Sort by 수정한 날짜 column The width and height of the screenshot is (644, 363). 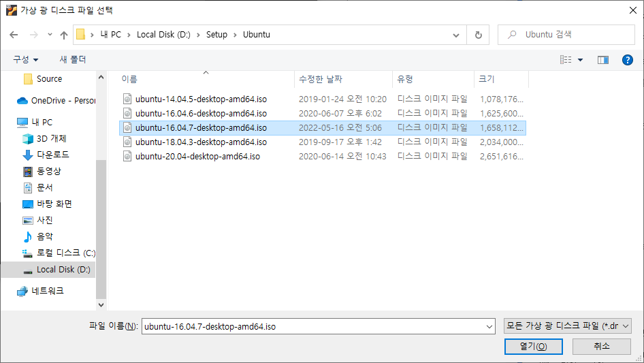click(343, 79)
